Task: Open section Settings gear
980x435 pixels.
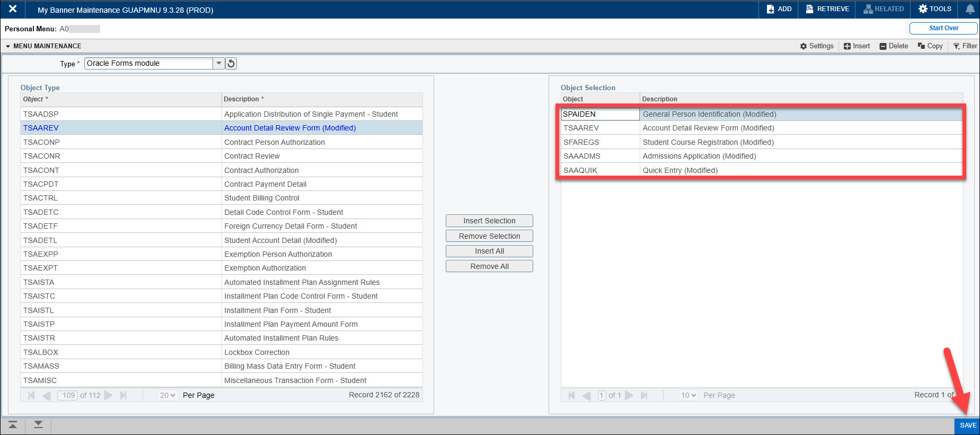Action: (x=817, y=46)
